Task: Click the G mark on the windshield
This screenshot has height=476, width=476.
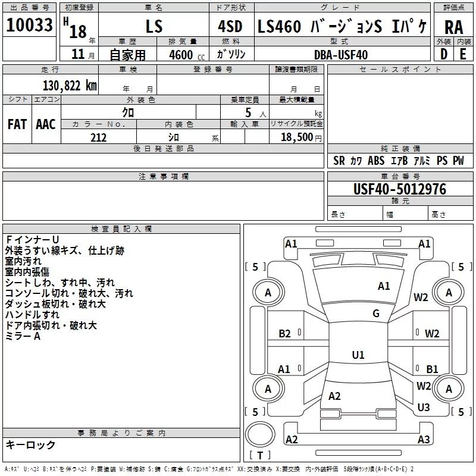Action: pos(375,314)
